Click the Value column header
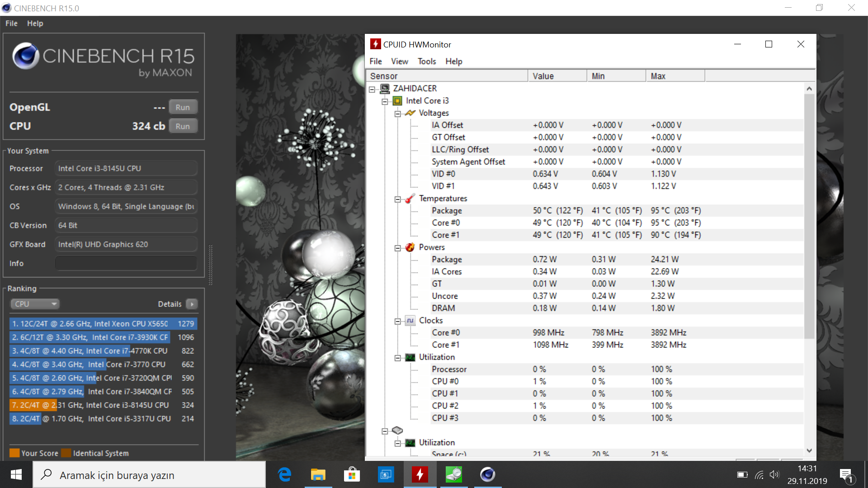 click(x=557, y=76)
